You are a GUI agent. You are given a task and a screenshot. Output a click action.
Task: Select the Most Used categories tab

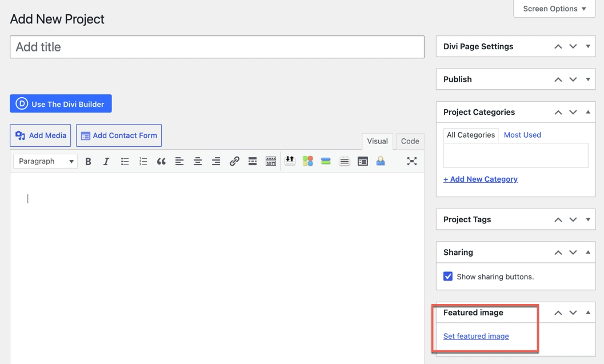(x=522, y=135)
